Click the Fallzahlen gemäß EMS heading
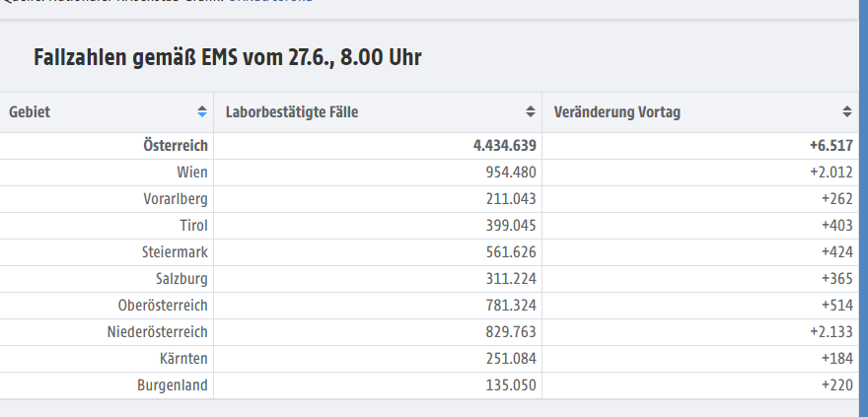This screenshot has width=868, height=417. tap(228, 57)
